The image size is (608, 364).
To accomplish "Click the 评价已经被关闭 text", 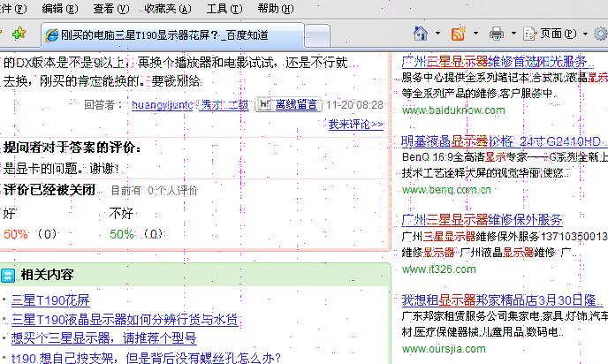I will click(x=49, y=190).
